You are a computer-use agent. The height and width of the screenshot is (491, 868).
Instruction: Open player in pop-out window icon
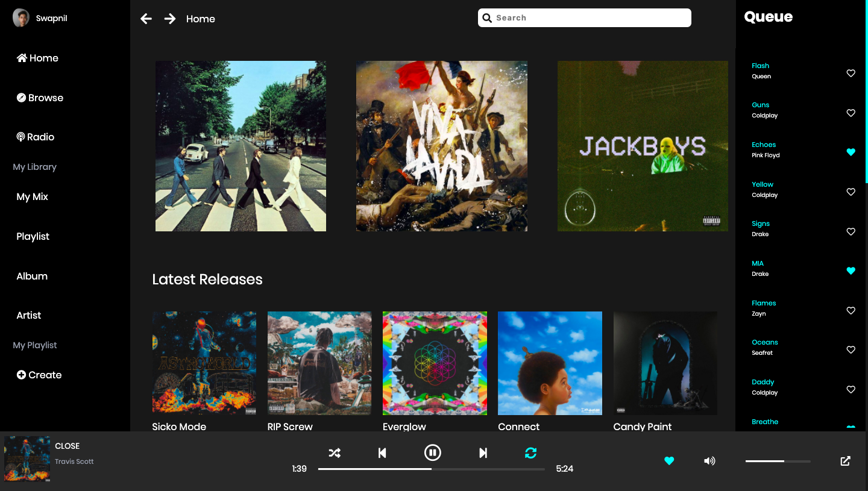pyautogui.click(x=845, y=461)
